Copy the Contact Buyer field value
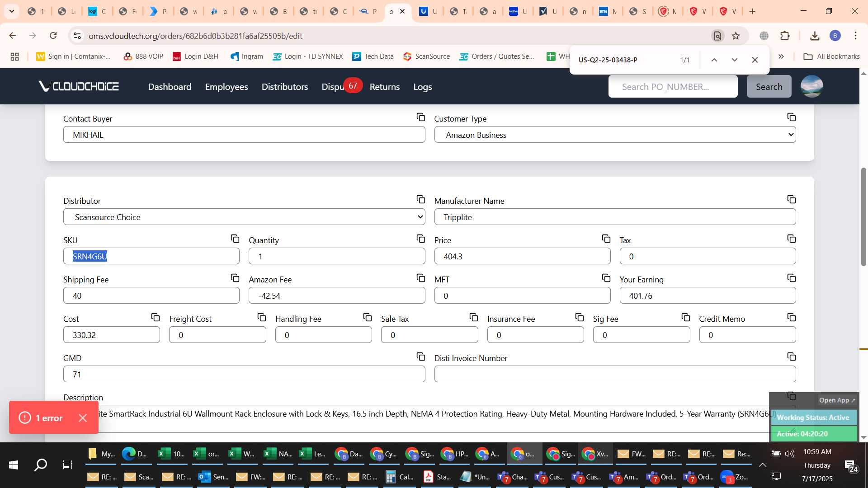The image size is (868, 488). [421, 117]
